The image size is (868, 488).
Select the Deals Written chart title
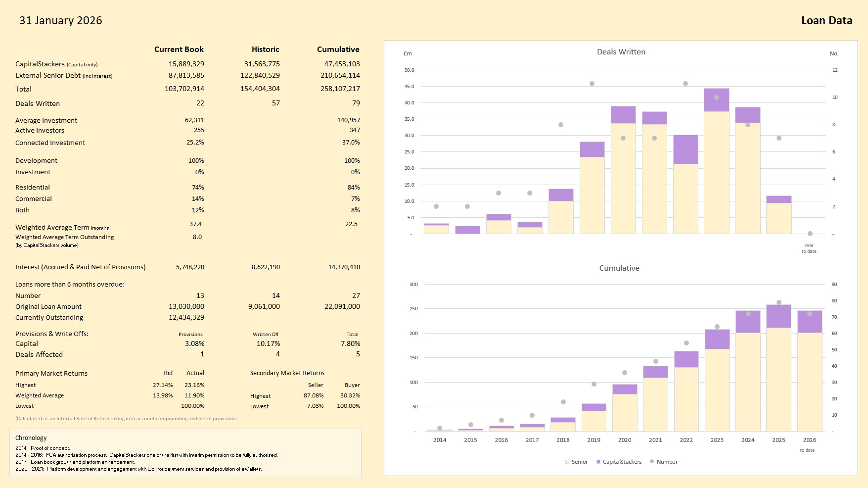621,52
